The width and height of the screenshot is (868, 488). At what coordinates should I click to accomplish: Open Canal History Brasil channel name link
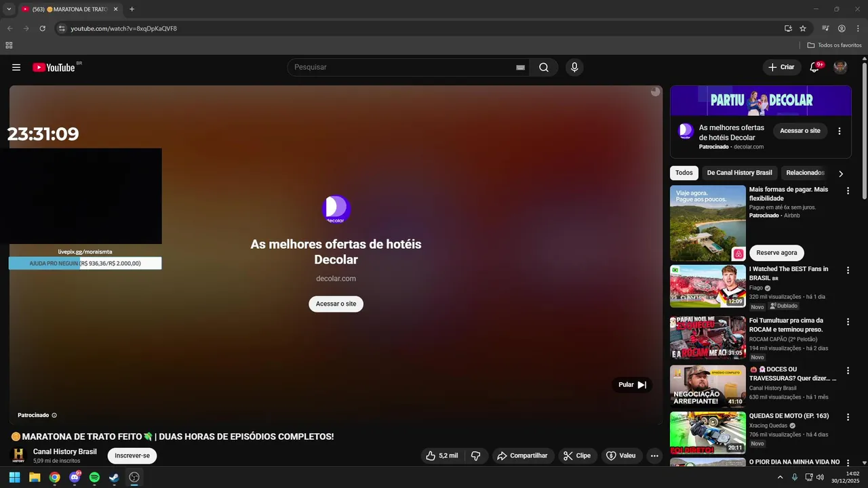pos(64,451)
